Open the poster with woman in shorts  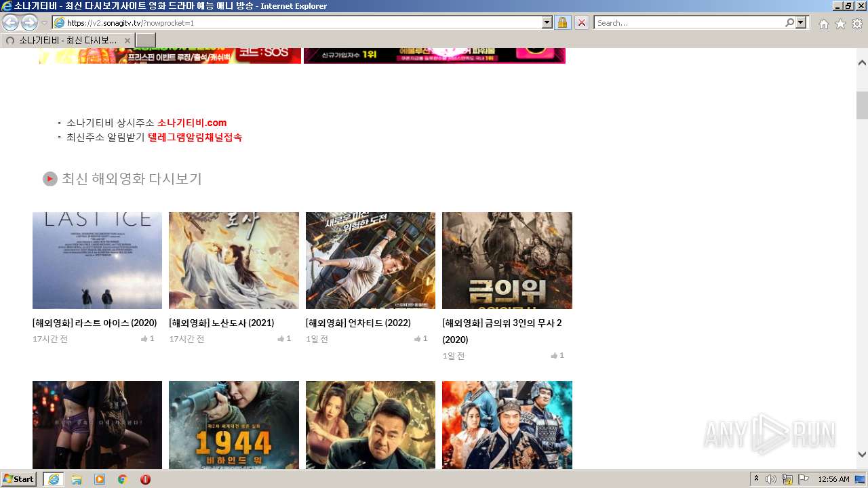(x=97, y=425)
